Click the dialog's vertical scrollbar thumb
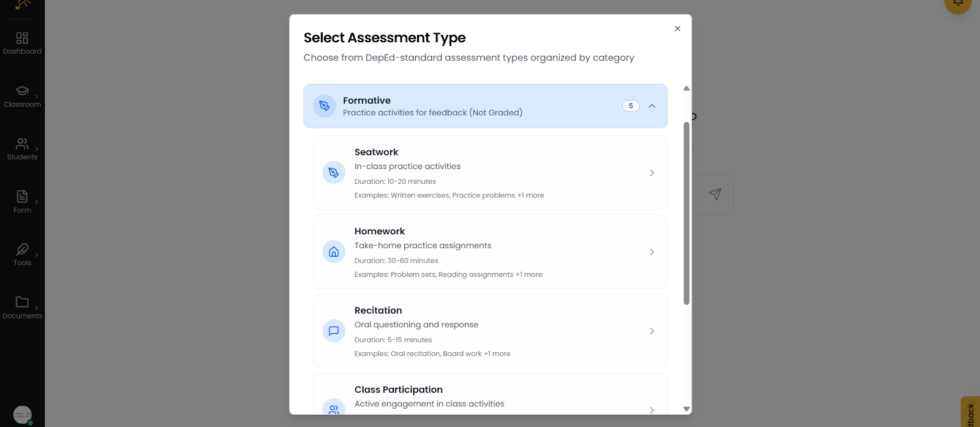Image resolution: width=980 pixels, height=427 pixels. (x=687, y=213)
